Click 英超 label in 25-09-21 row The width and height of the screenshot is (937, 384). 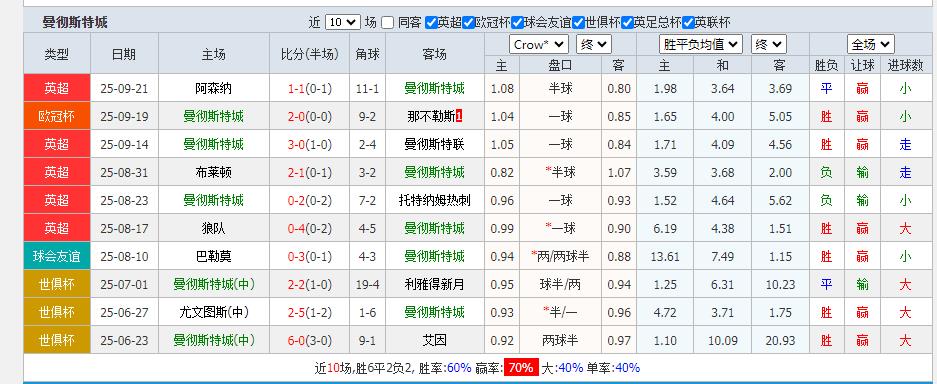click(57, 88)
